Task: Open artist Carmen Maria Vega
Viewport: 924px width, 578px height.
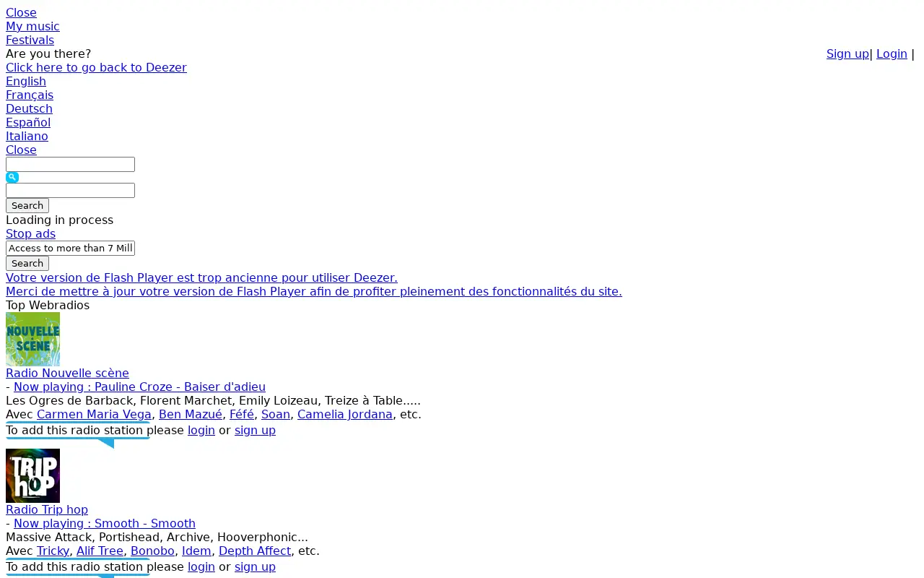Action: (x=94, y=414)
